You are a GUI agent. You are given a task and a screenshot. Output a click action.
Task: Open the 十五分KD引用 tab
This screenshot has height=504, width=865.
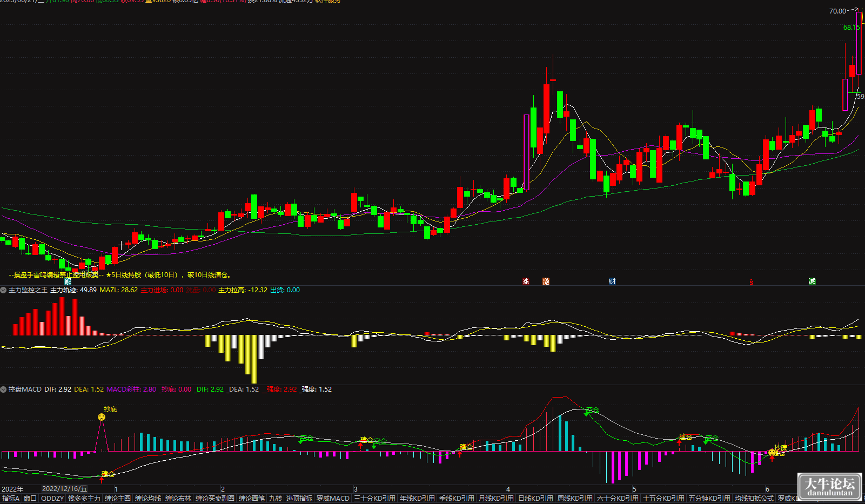[664, 499]
